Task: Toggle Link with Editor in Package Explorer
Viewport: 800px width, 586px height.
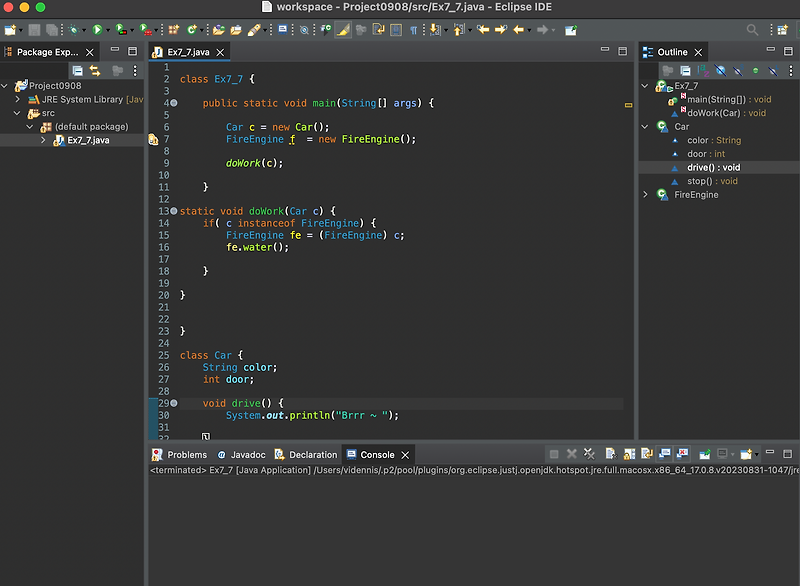Action: [95, 70]
